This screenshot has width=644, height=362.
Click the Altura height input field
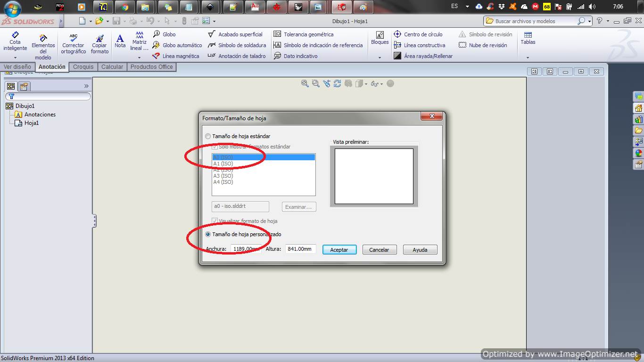(x=300, y=249)
